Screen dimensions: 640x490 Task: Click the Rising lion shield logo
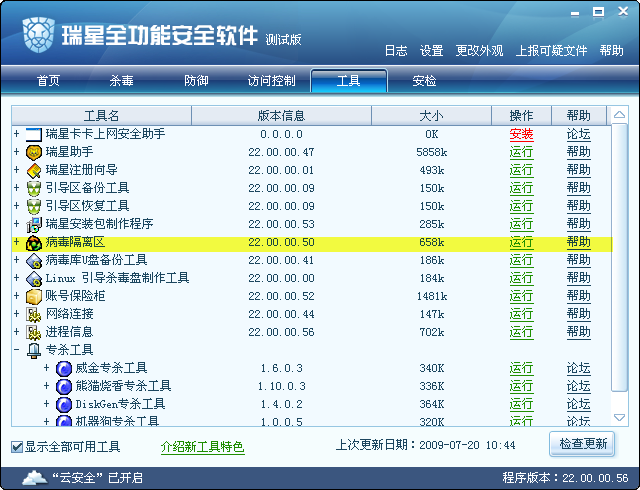click(38, 35)
